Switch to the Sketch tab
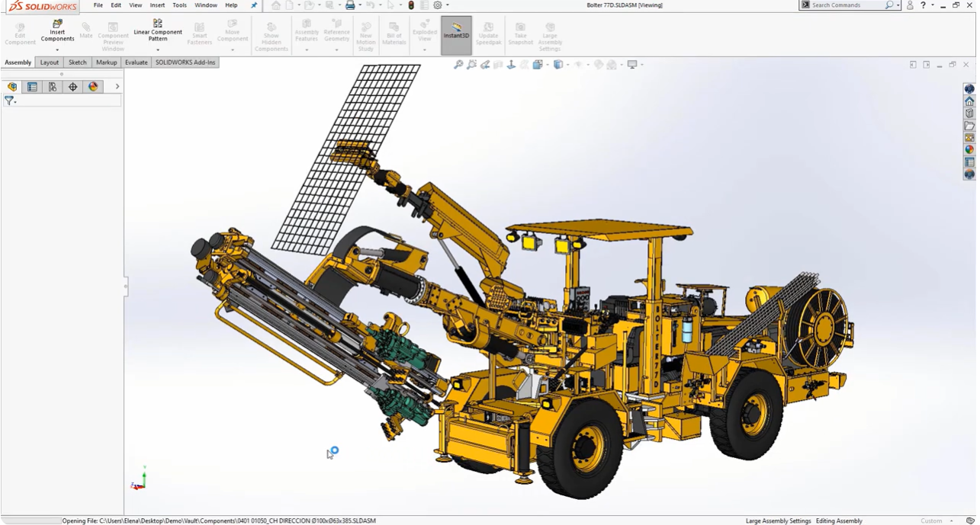 tap(78, 62)
